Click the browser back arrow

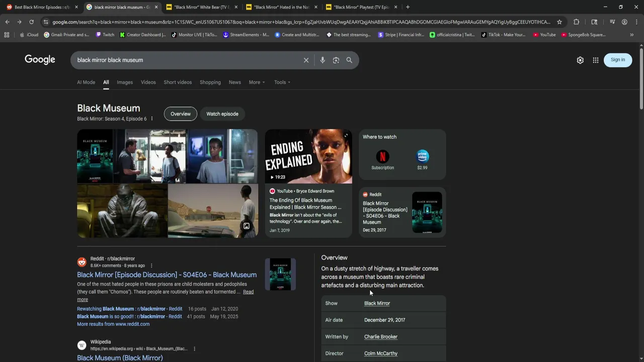(x=7, y=22)
